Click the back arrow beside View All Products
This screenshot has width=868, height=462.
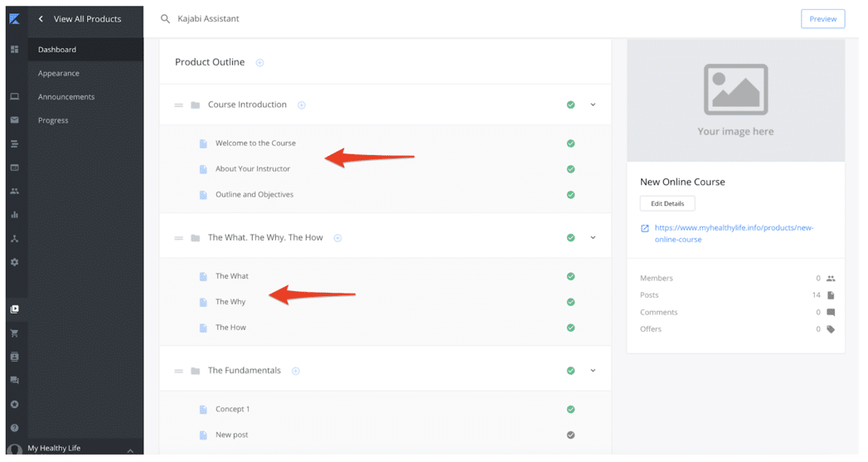tap(41, 19)
